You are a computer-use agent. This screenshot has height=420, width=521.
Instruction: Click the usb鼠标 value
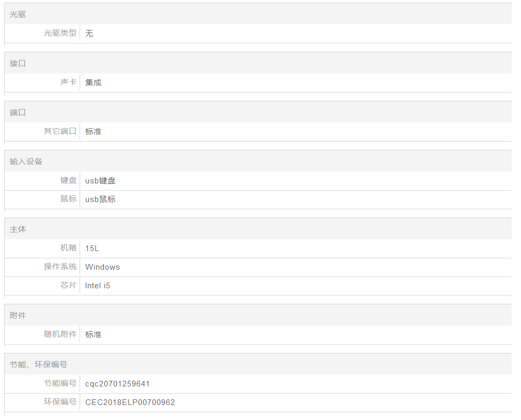(100, 199)
